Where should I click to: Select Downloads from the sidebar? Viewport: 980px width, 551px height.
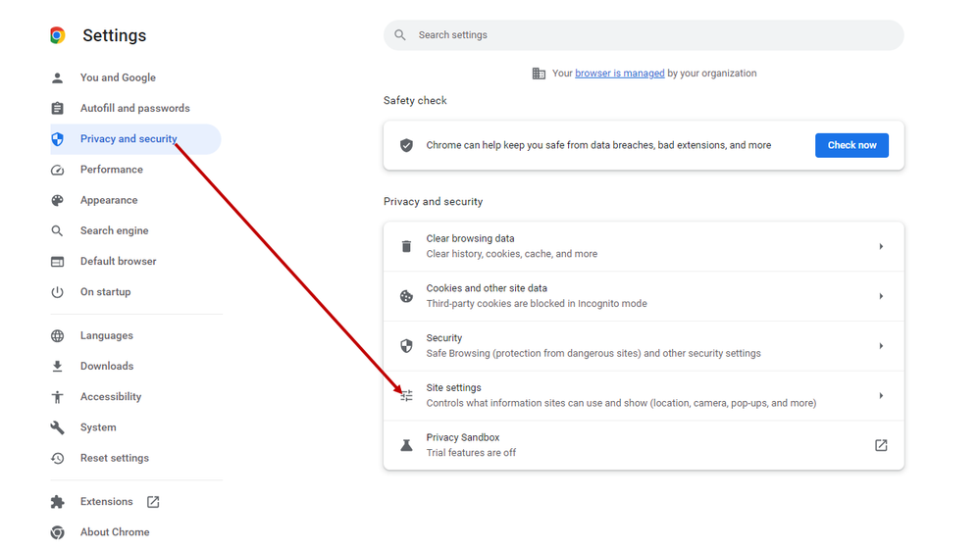(x=106, y=366)
